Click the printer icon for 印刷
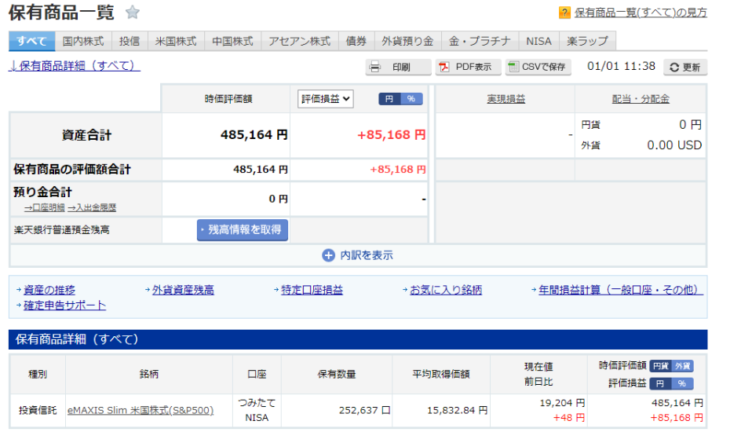 point(376,67)
